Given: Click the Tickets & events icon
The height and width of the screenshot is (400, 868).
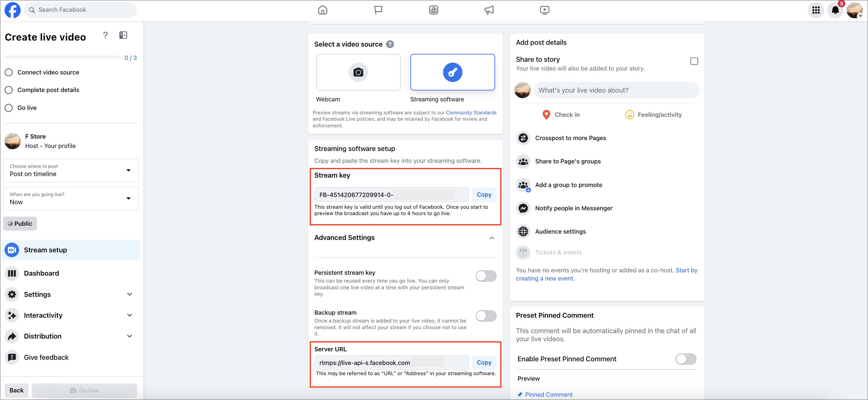Looking at the screenshot, I should (523, 252).
